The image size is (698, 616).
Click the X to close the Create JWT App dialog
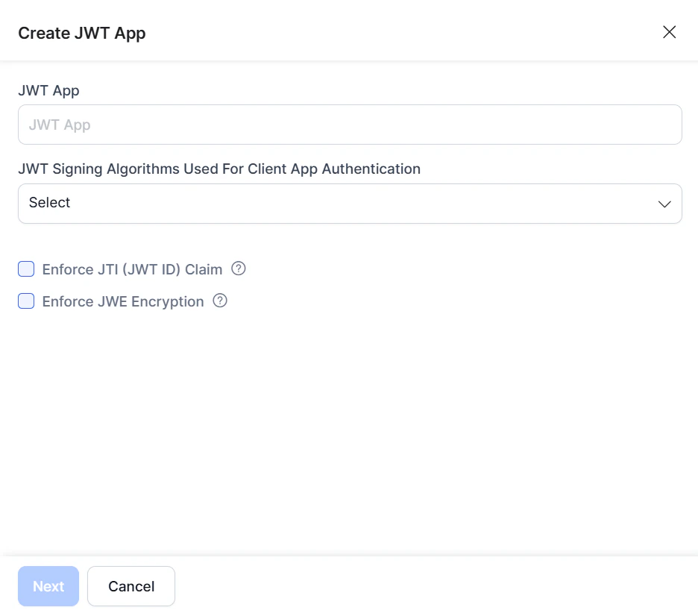669,32
